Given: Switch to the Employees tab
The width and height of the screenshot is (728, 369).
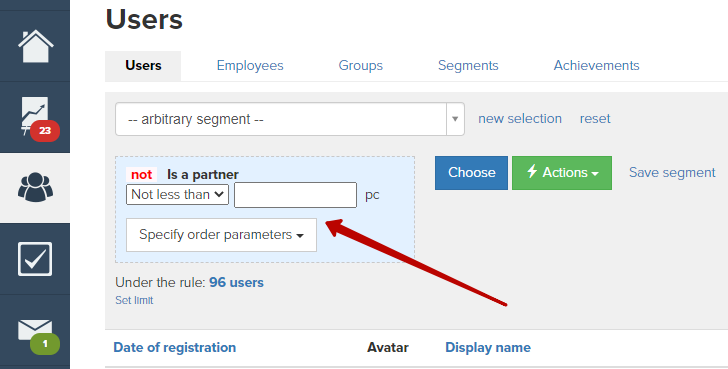Looking at the screenshot, I should (x=250, y=65).
